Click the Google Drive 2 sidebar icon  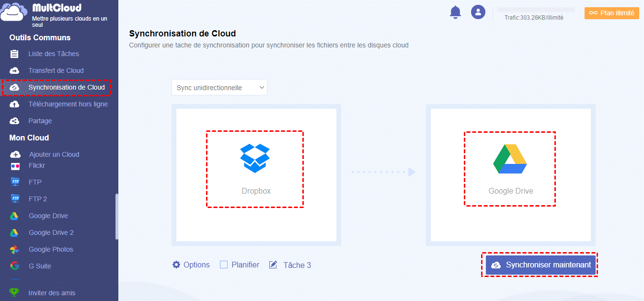click(14, 233)
